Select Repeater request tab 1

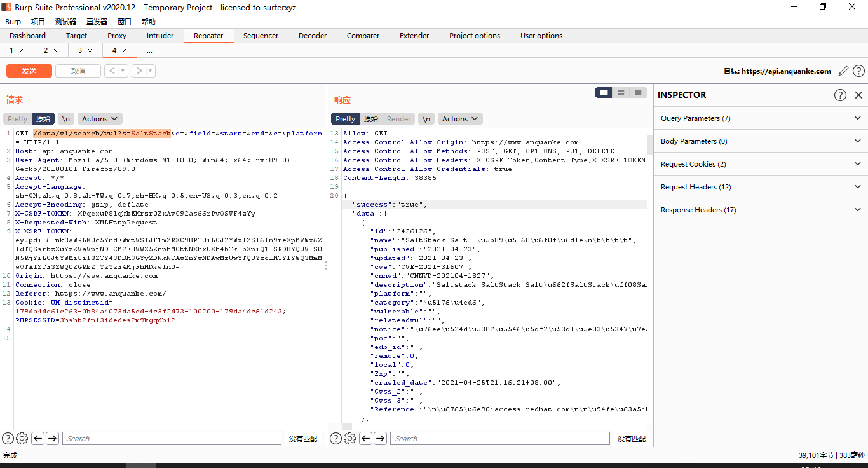(x=11, y=50)
